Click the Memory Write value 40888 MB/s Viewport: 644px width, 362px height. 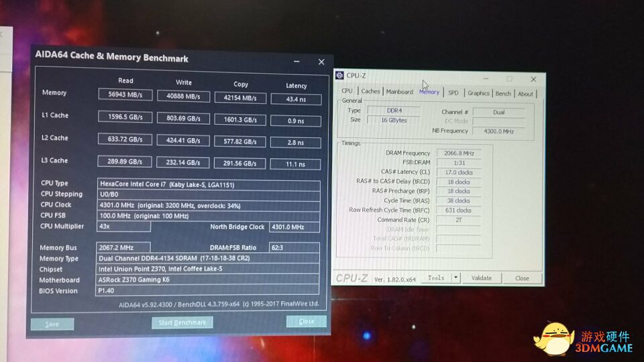click(184, 96)
